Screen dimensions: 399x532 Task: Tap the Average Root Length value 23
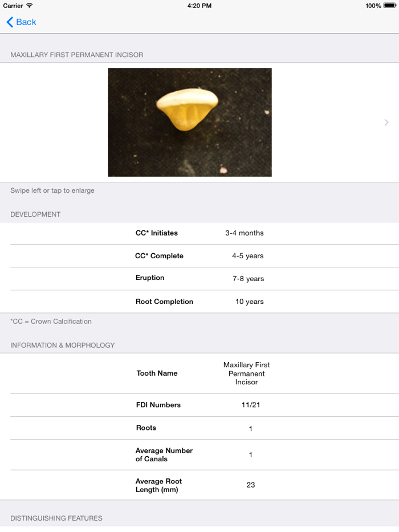pyautogui.click(x=251, y=485)
